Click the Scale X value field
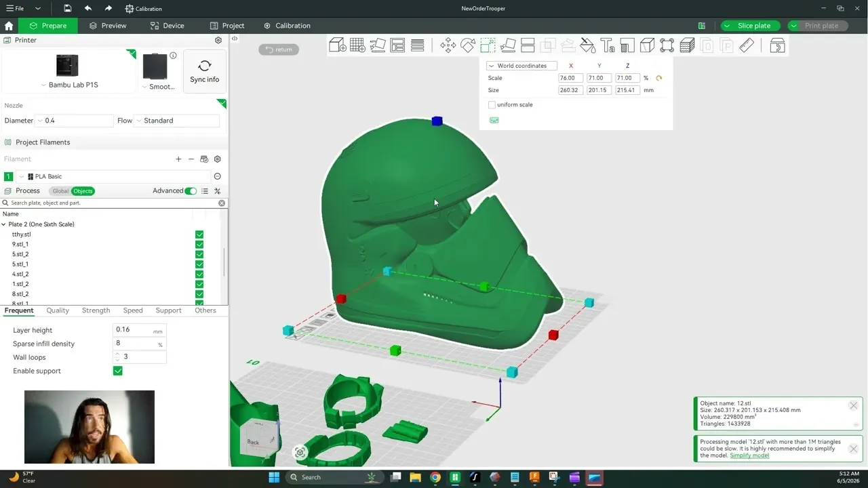 571,78
